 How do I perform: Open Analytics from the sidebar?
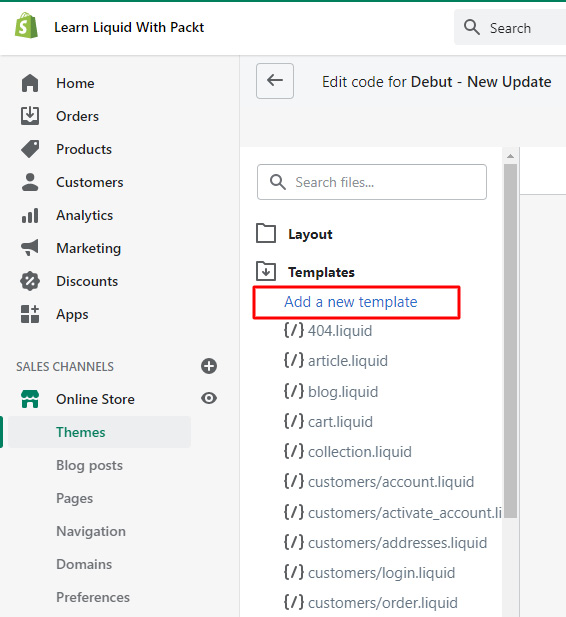[x=85, y=215]
